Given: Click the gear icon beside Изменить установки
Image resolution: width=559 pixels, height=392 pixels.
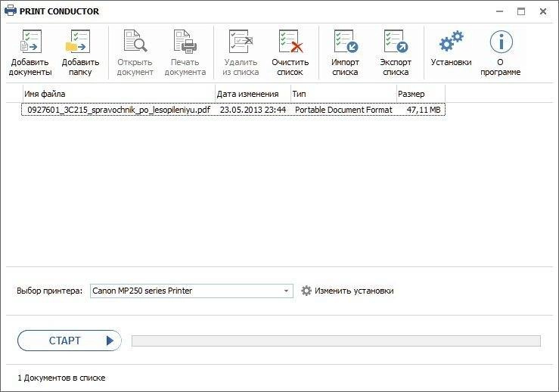Looking at the screenshot, I should click(306, 291).
